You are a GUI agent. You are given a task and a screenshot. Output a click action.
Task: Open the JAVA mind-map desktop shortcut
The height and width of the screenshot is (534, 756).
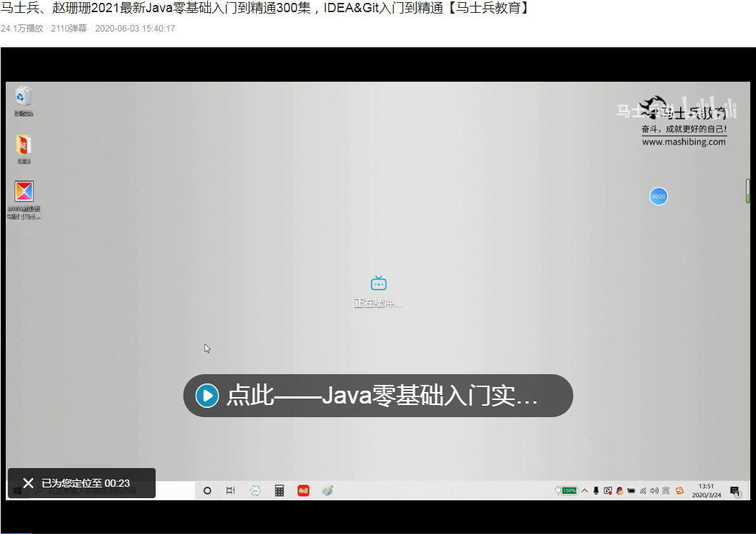click(24, 200)
